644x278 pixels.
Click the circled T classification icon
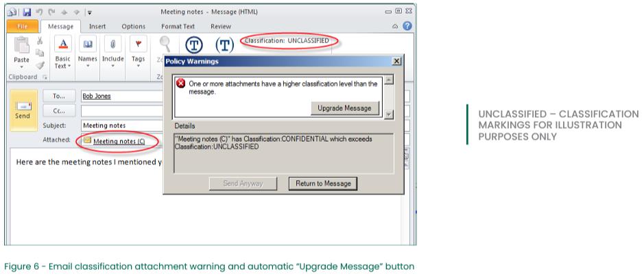tap(194, 45)
